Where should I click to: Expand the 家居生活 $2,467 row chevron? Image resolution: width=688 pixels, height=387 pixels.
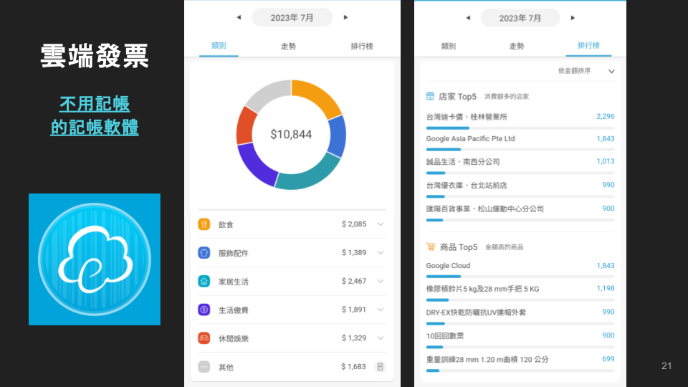[380, 281]
